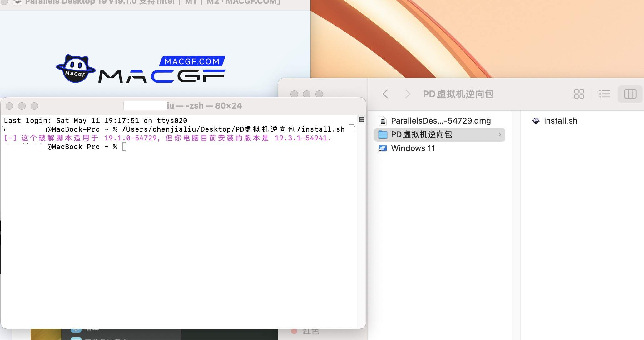Toggle column view in the Finder toolbar

(630, 94)
